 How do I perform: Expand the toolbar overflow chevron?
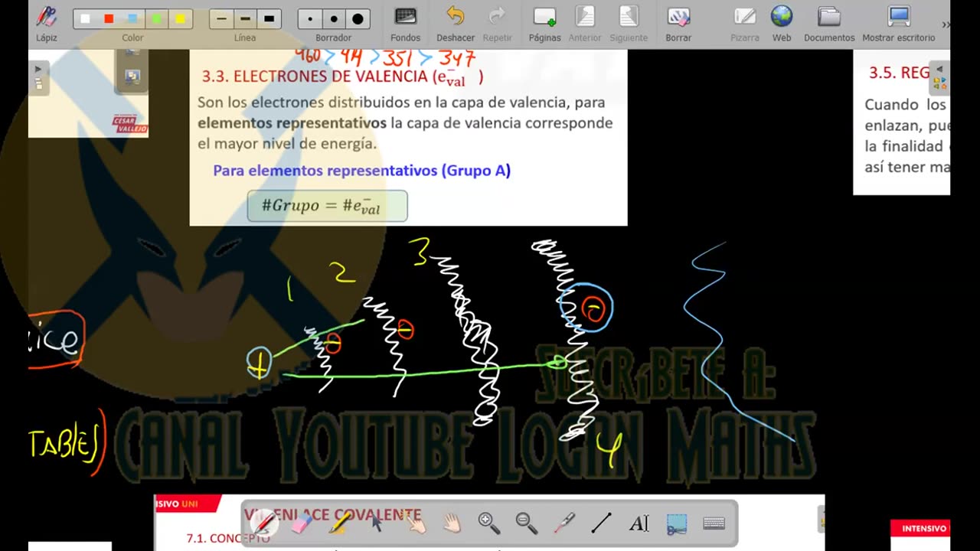(x=946, y=24)
